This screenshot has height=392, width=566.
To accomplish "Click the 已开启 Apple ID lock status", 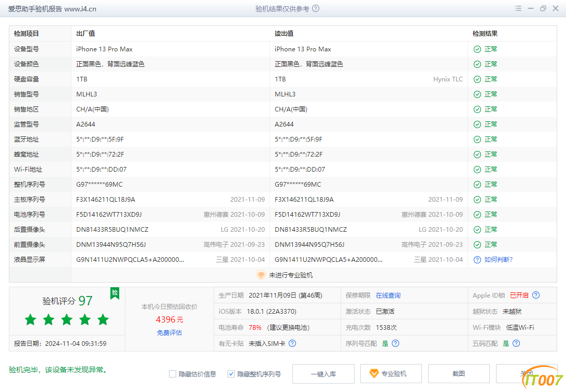I will click(519, 295).
